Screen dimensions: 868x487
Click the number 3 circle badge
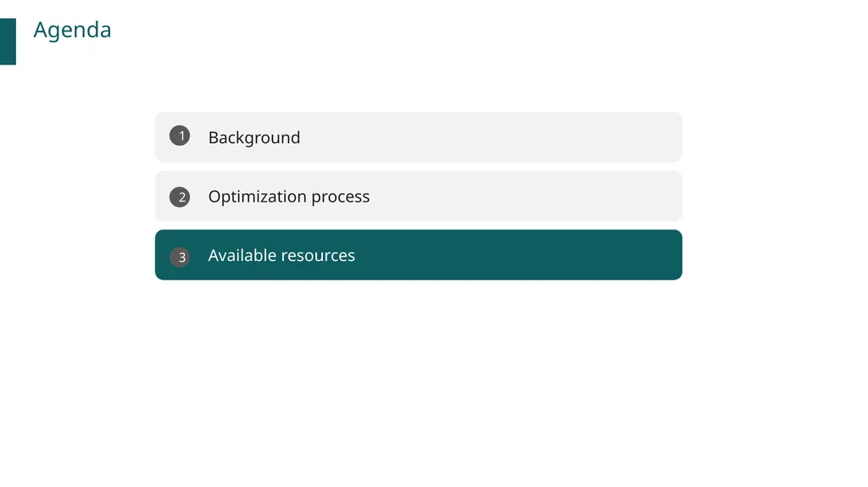[x=180, y=257]
